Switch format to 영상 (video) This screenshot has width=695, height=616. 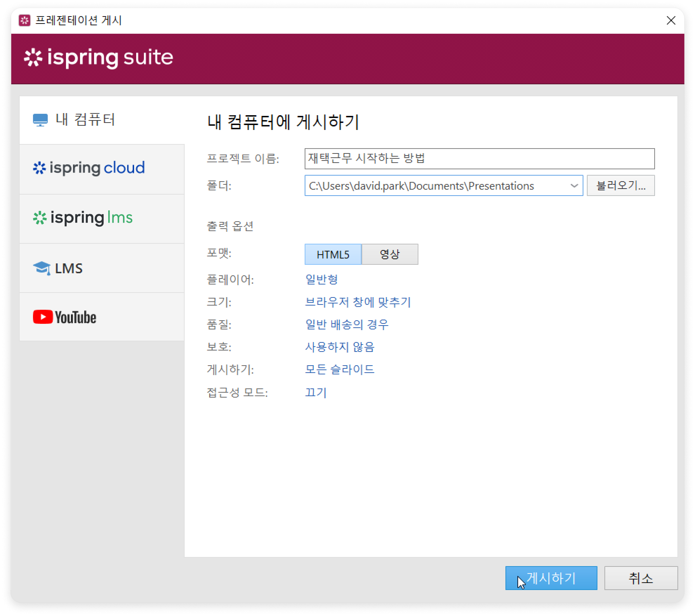point(390,254)
